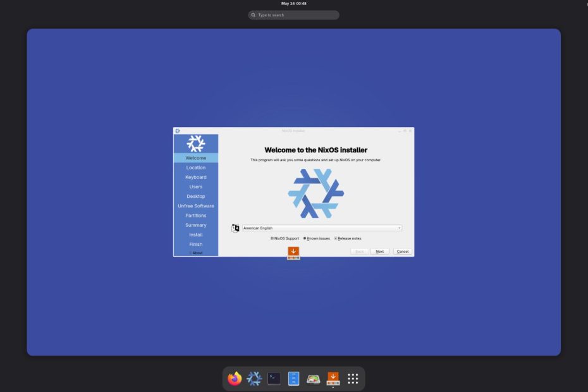
Task: Close the NixOS Installer window
Action: [410, 131]
